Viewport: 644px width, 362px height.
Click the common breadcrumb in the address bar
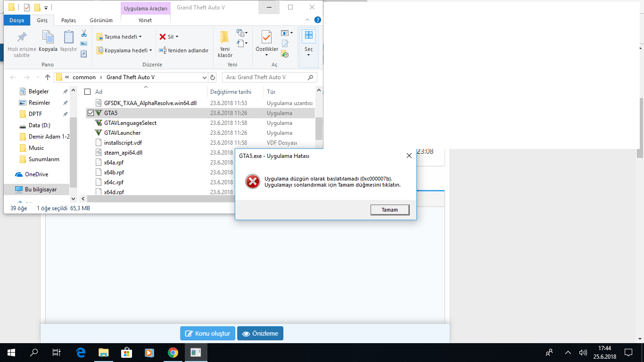tap(84, 77)
